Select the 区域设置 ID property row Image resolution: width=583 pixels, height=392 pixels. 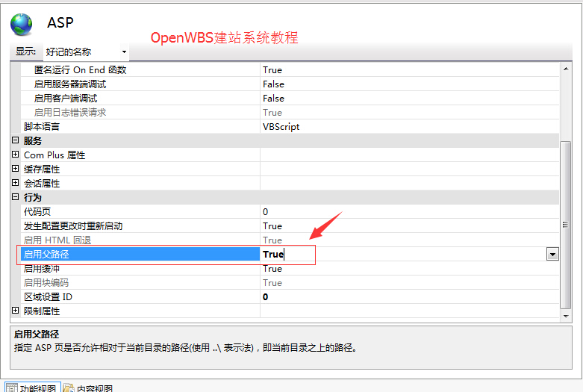[48, 297]
